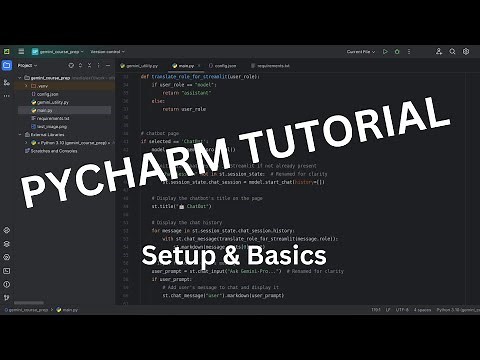Viewport: 480px width, 360px height.
Task: Click the UTF-8 encoding indicator
Action: [x=402, y=310]
